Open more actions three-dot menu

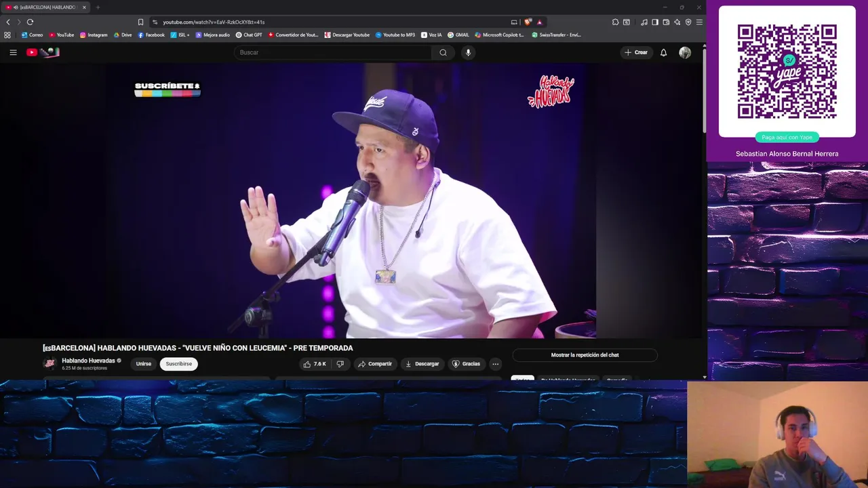tap(495, 364)
